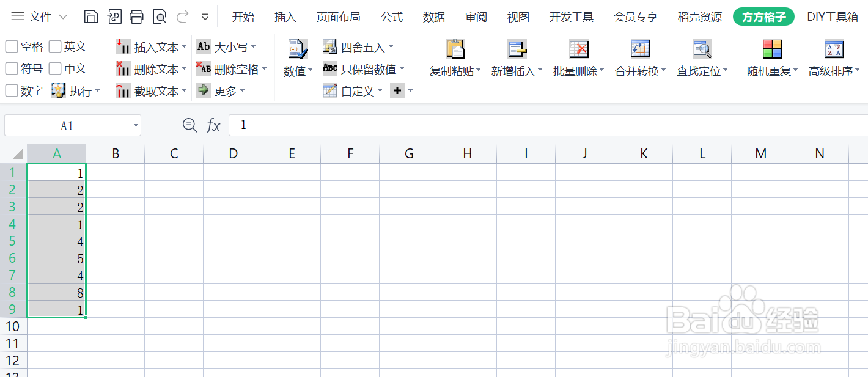The height and width of the screenshot is (377, 868).
Task: Expand the 执行 dropdown arrow
Action: pyautogui.click(x=98, y=91)
